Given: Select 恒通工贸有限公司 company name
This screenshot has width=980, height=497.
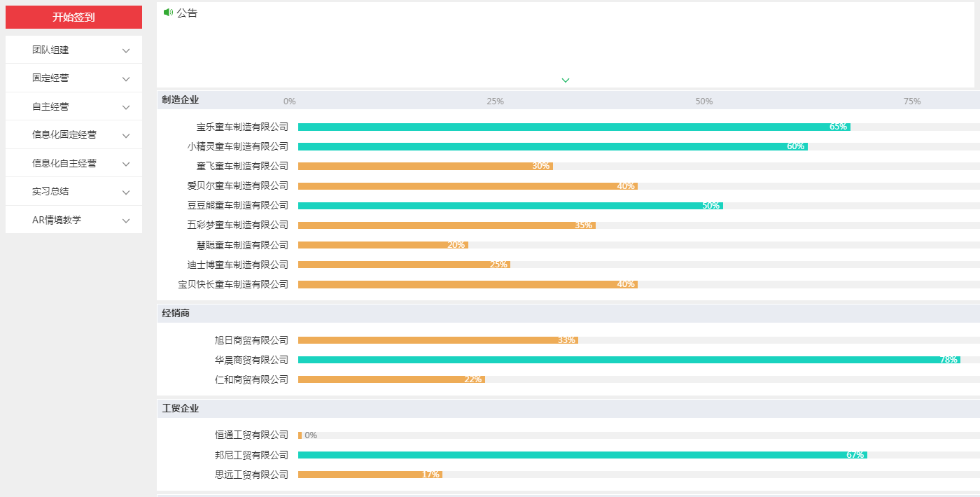Looking at the screenshot, I should [x=252, y=435].
